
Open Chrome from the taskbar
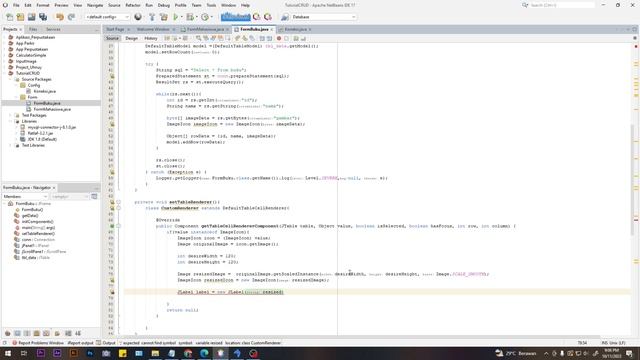tap(188, 353)
